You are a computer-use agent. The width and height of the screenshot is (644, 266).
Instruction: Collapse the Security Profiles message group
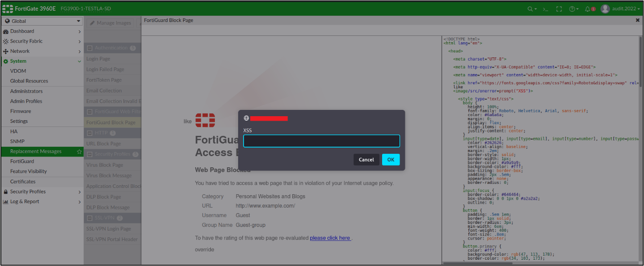90,154
